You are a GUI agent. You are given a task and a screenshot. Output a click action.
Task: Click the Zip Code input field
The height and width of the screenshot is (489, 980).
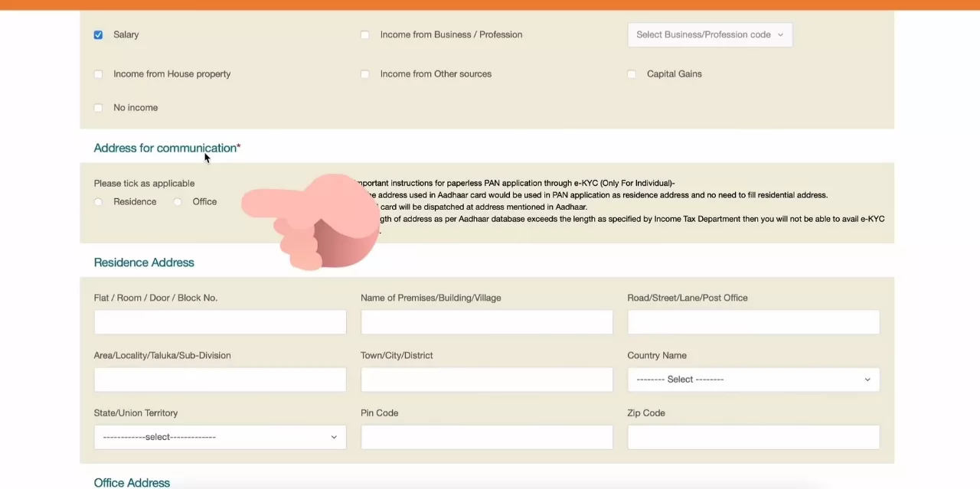753,437
